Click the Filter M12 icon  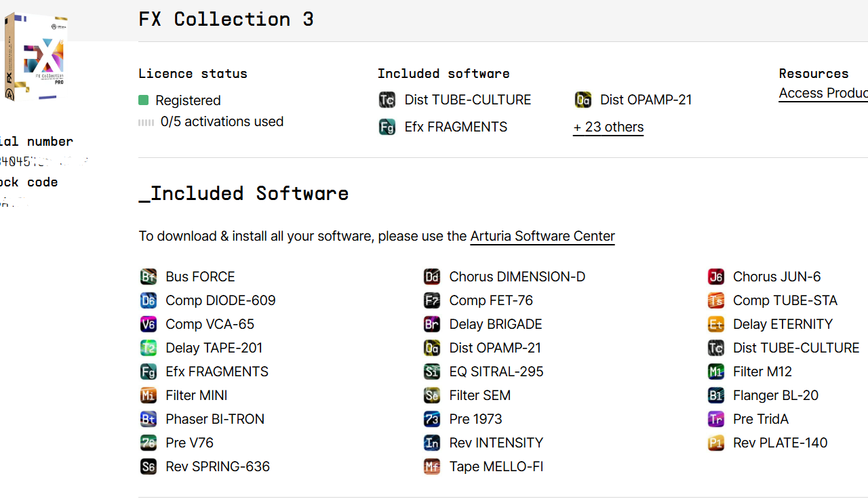point(716,372)
